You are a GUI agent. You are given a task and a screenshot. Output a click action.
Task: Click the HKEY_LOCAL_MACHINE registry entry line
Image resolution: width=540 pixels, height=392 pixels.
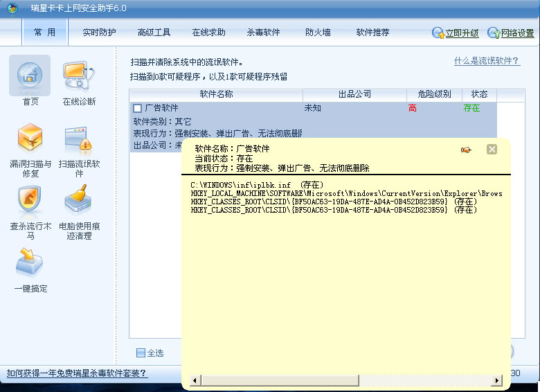coord(346,193)
